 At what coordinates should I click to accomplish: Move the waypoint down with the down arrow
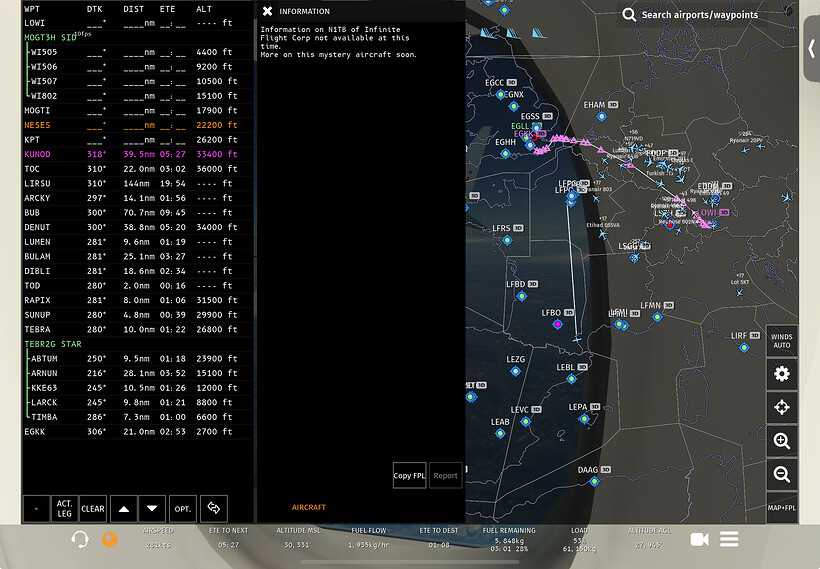point(152,509)
